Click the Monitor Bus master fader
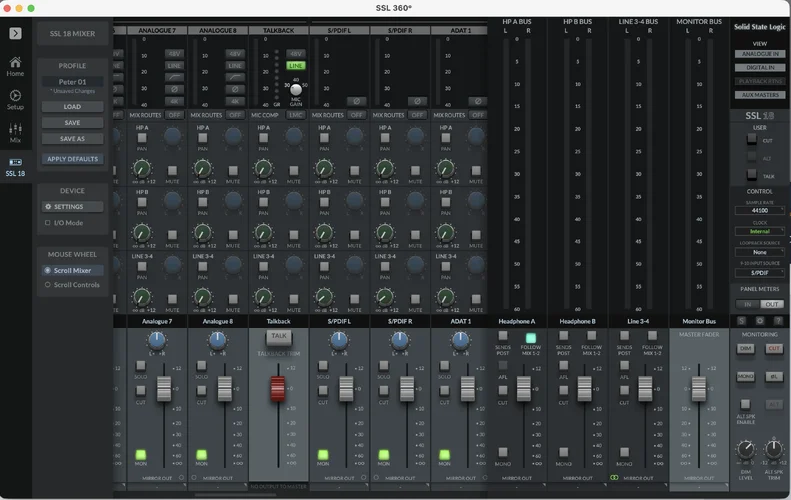This screenshot has width=791, height=500. coord(699,388)
